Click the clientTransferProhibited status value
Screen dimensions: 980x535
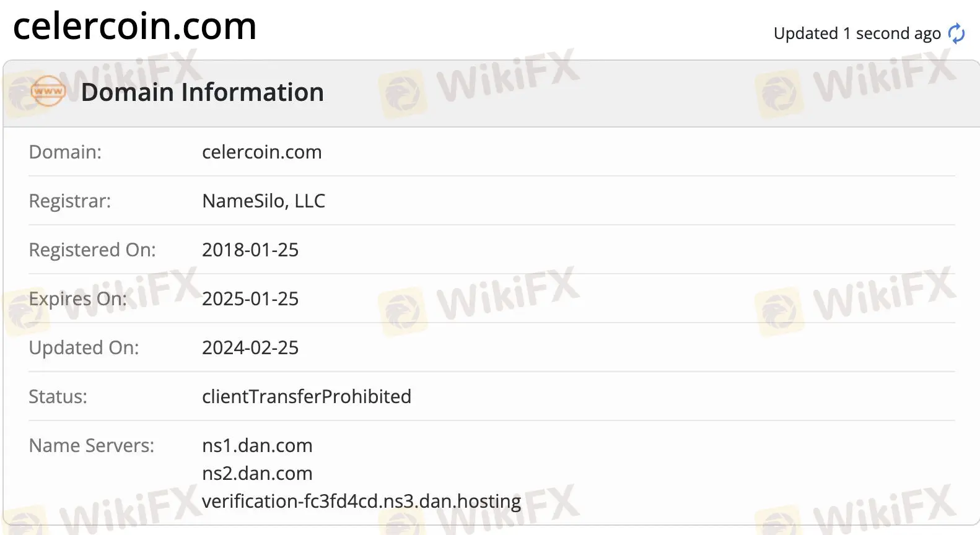(x=306, y=396)
